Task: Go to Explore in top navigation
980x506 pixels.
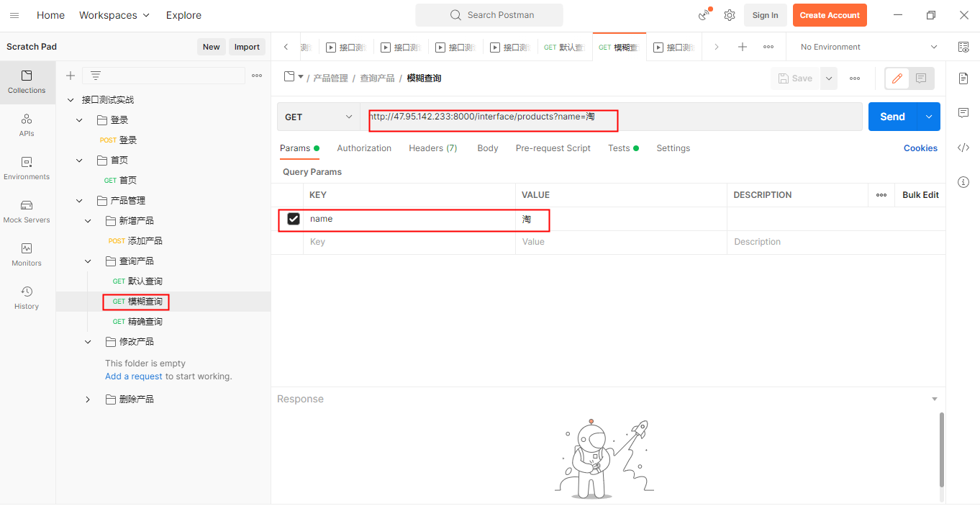Action: pyautogui.click(x=183, y=15)
